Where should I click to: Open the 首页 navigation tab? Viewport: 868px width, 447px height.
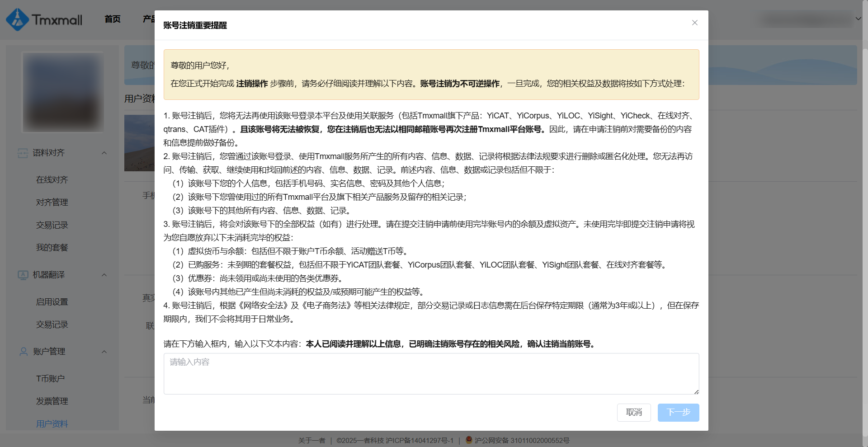(x=113, y=19)
